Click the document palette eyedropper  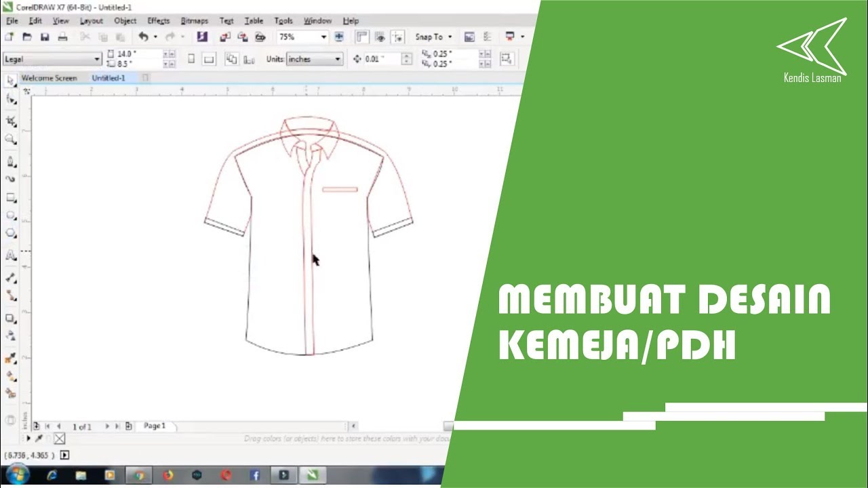39,439
